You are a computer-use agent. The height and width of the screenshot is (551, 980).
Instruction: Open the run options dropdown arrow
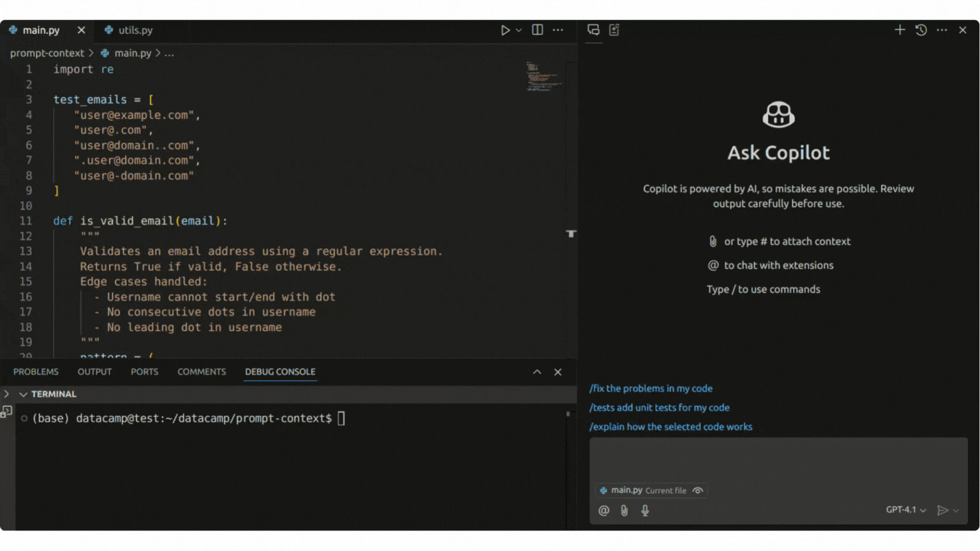pyautogui.click(x=519, y=30)
